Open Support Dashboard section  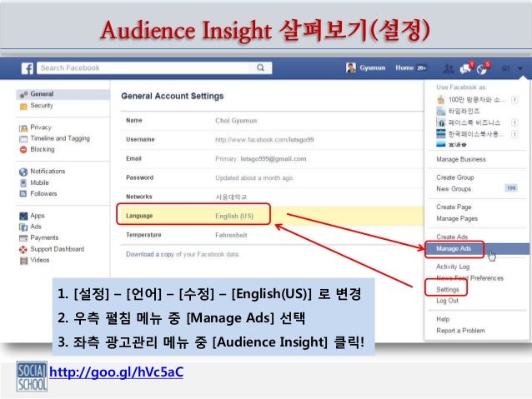tap(57, 249)
